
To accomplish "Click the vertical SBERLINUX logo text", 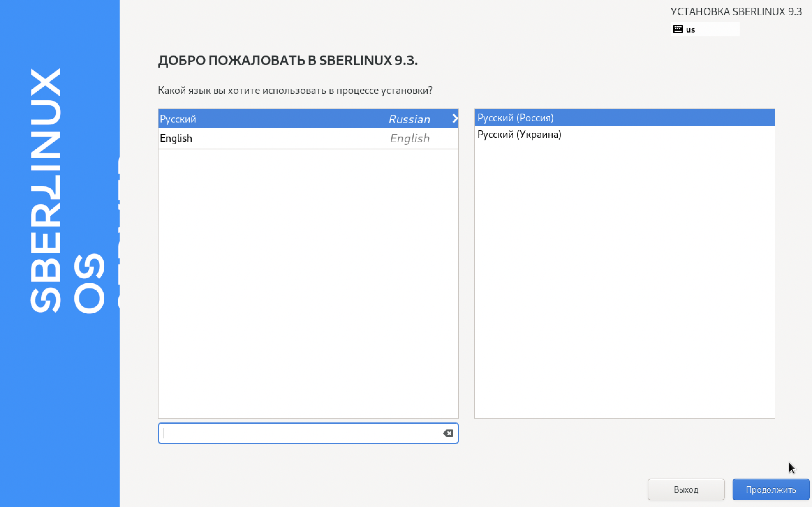I will 46,190.
